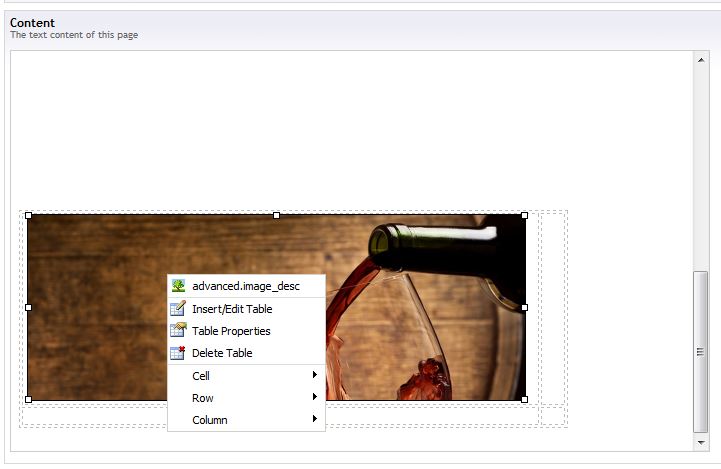Click the bottom-right image resize handle
Screen dimensions: 721x469
tap(525, 400)
